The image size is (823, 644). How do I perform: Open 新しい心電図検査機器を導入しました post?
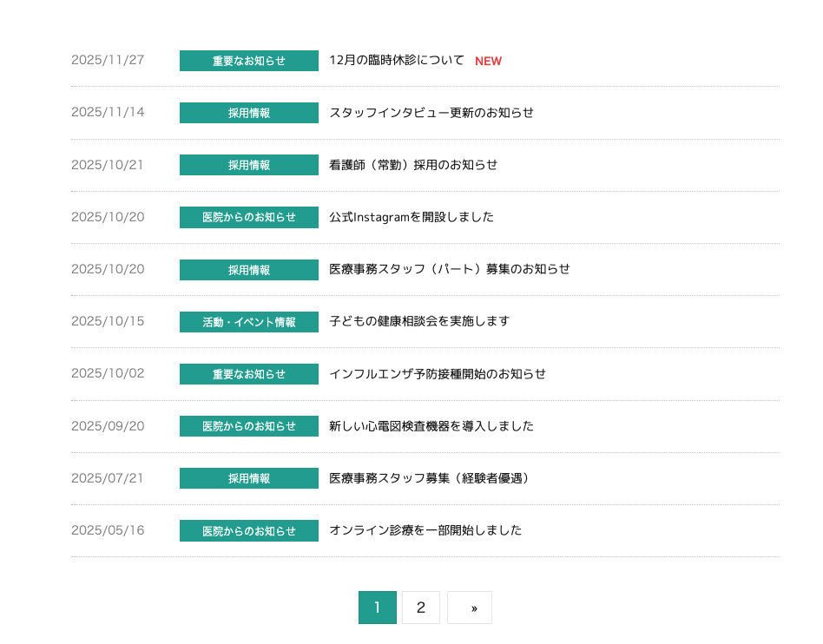(x=431, y=426)
